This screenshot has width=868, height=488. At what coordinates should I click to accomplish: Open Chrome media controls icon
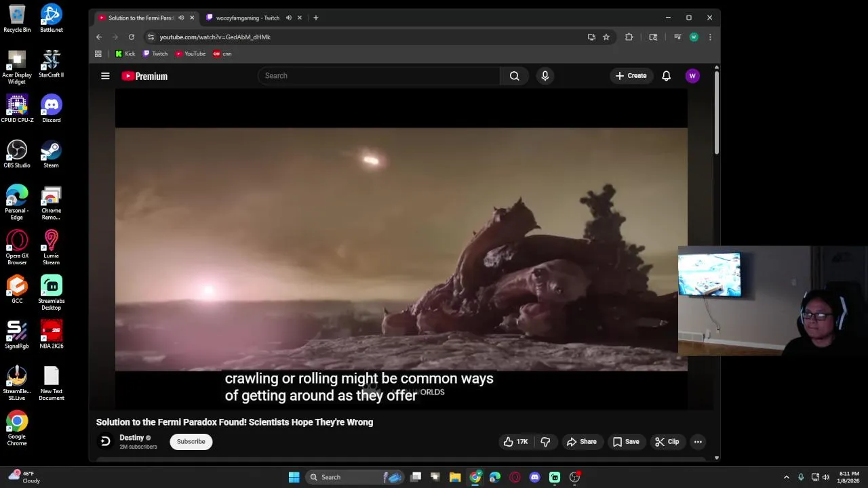pyautogui.click(x=677, y=37)
